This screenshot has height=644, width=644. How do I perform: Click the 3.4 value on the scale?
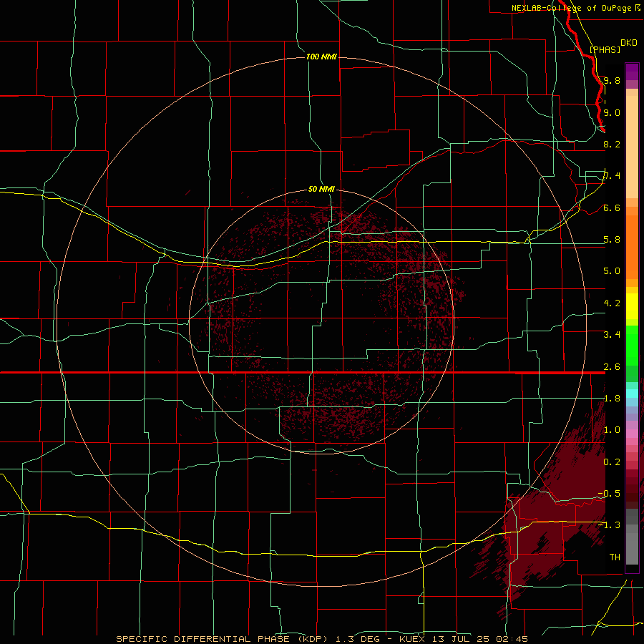coord(612,335)
